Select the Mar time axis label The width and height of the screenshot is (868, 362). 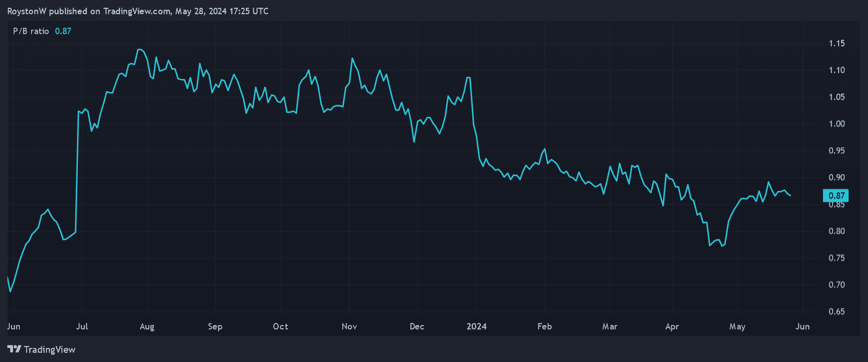(610, 326)
